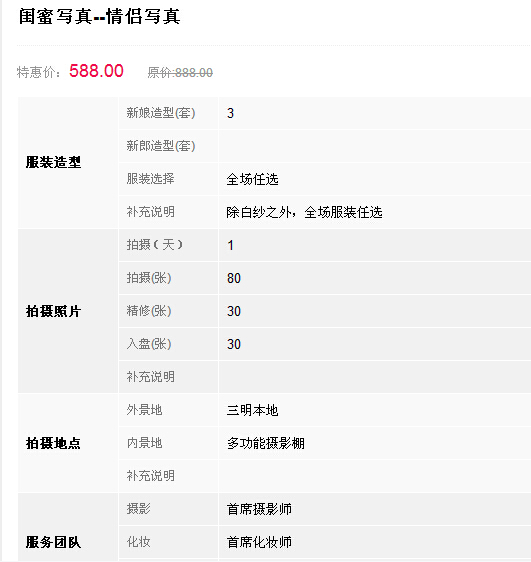Click the value 首席化妆师

[x=259, y=542]
